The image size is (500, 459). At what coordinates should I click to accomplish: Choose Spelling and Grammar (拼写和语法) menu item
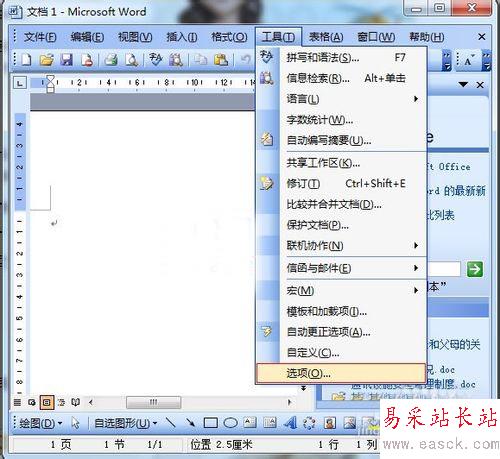pyautogui.click(x=341, y=58)
